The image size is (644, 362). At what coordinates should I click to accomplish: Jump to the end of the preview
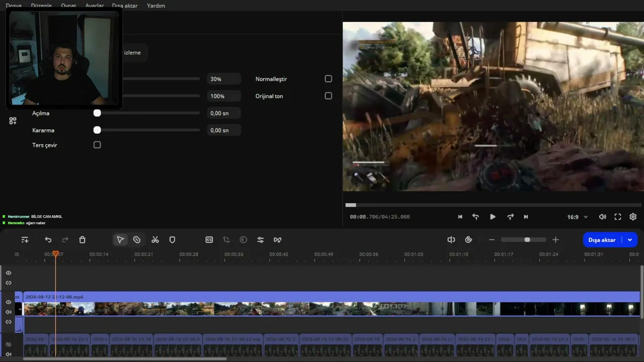526,217
